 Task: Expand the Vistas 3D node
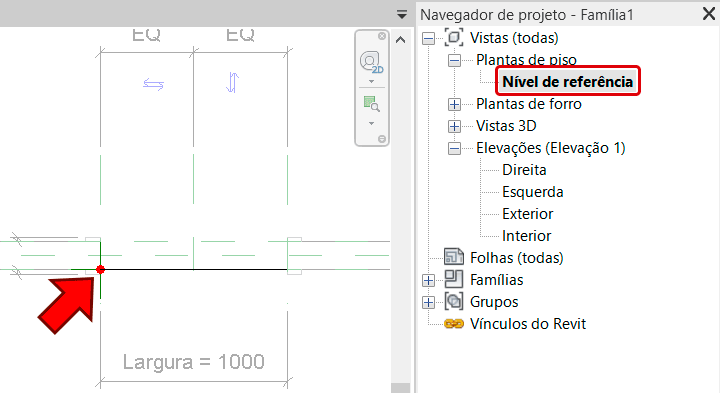tap(454, 126)
